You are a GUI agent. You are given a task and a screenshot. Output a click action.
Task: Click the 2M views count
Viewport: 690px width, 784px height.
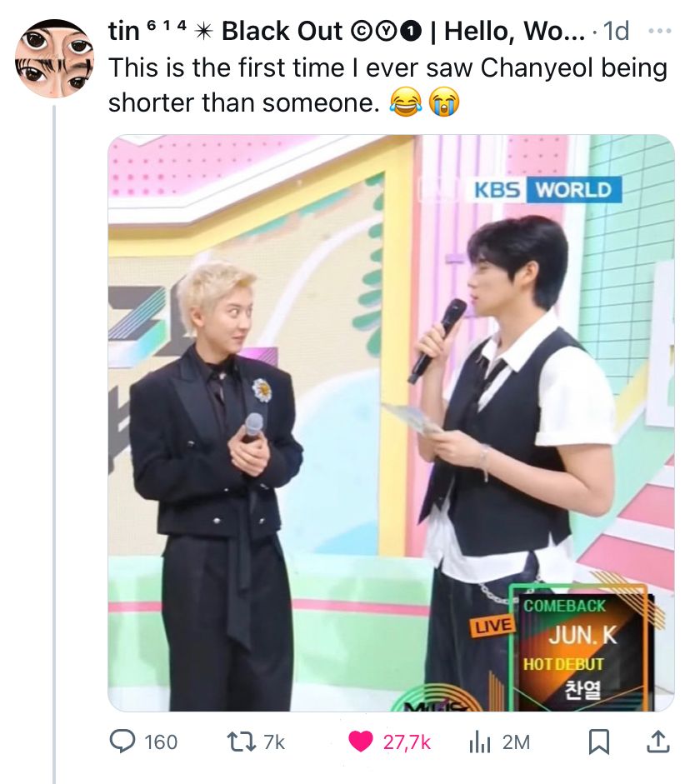click(516, 742)
